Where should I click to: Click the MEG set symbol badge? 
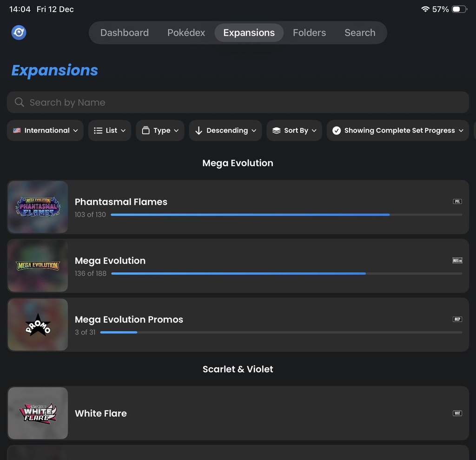[457, 260]
